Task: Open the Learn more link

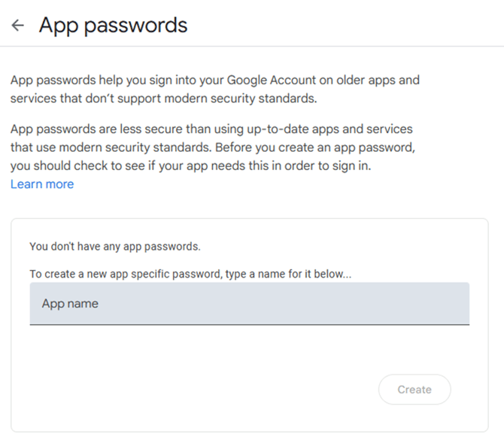Action: pyautogui.click(x=42, y=184)
